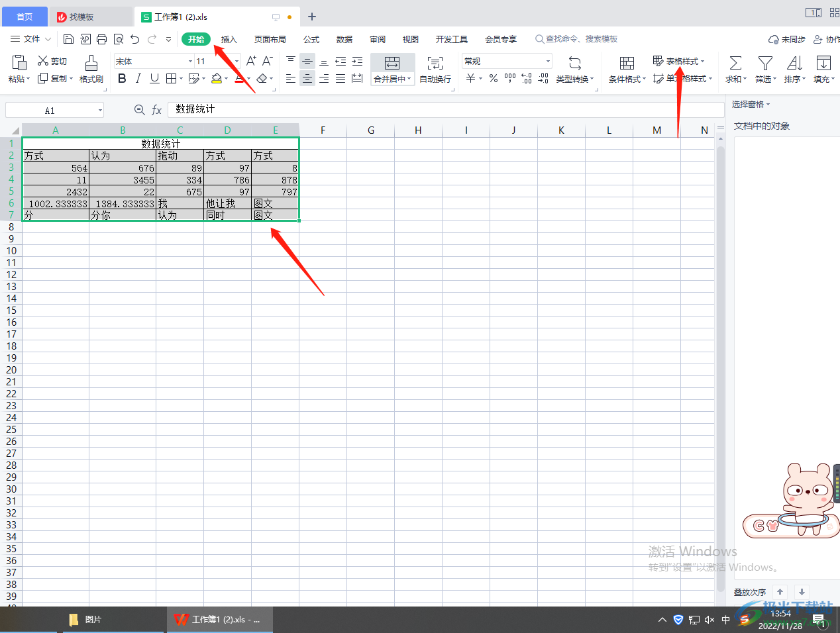Click the Paste clipboard icon
Image resolution: width=840 pixels, height=633 pixels.
(19, 62)
